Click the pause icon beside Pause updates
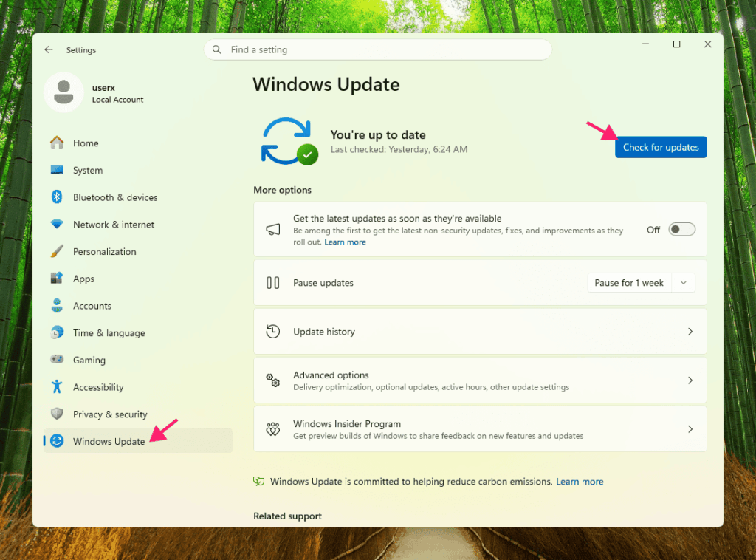Viewport: 756px width, 560px height. pyautogui.click(x=273, y=283)
